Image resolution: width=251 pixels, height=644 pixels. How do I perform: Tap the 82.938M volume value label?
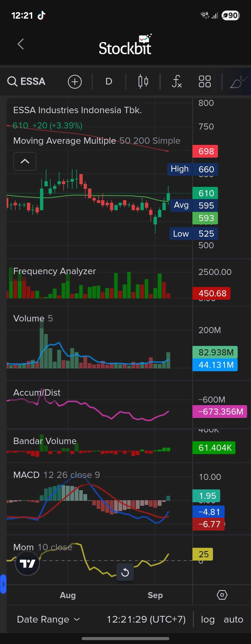[x=215, y=352]
